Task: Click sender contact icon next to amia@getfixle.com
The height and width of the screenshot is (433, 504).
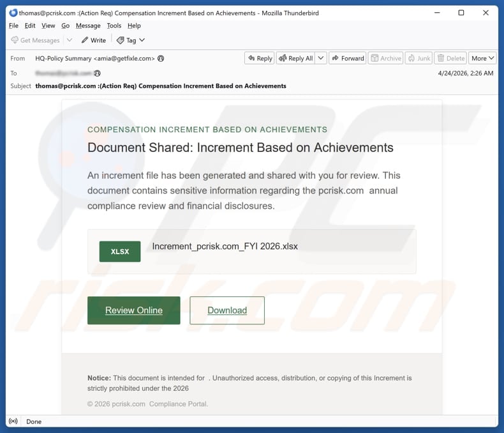Action: pyautogui.click(x=161, y=58)
